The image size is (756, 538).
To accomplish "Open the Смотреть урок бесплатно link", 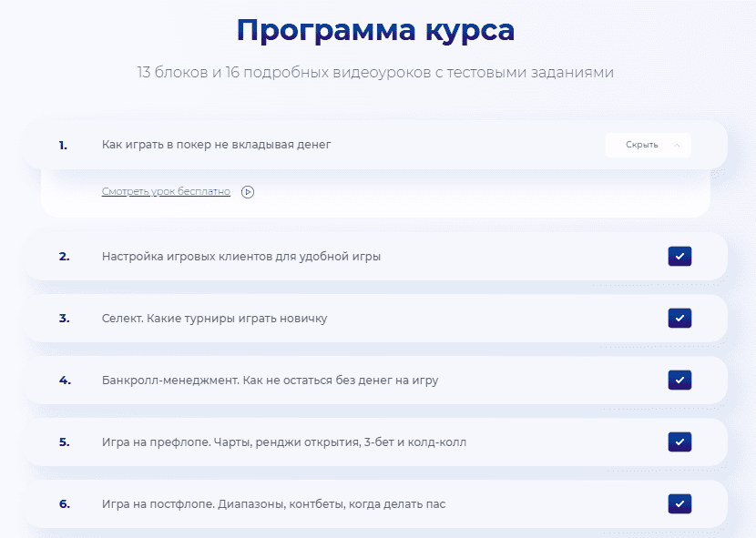I will tap(164, 192).
